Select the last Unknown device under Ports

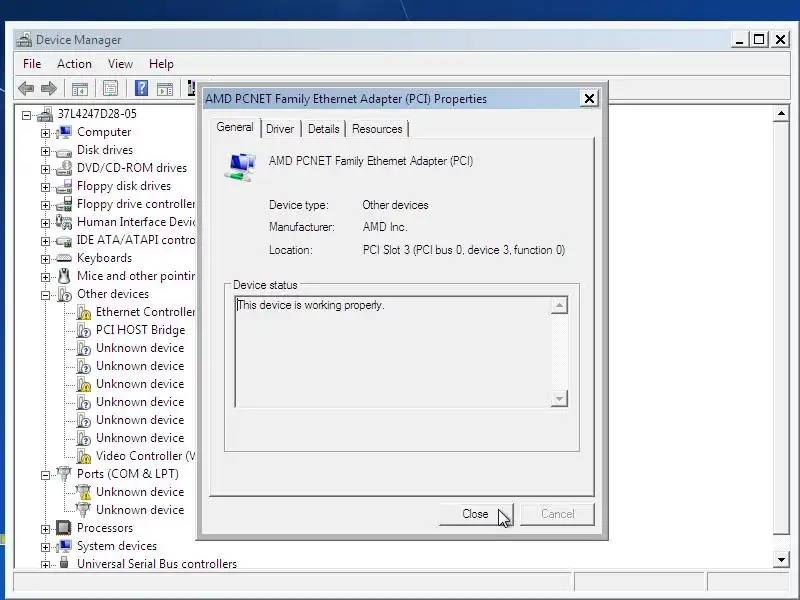click(140, 510)
